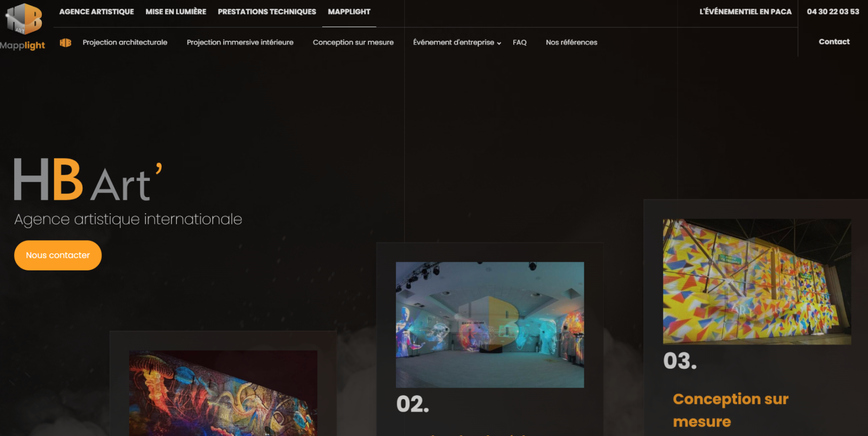Call the phone number 04 30 22 03 53

833,11
